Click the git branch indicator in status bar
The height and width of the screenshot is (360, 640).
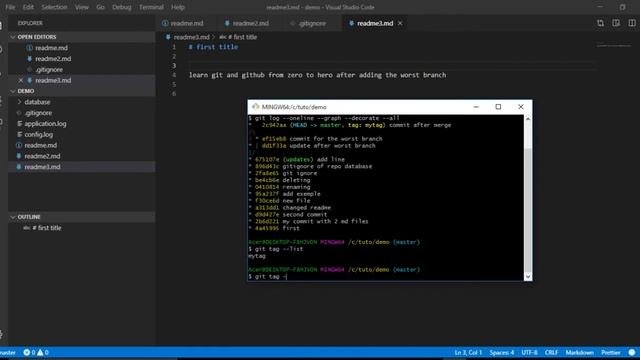click(x=8, y=352)
